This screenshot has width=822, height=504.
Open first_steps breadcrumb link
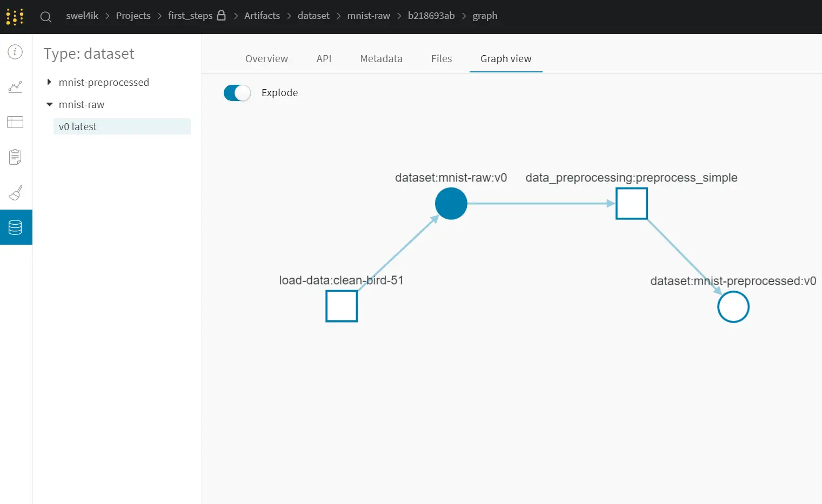click(190, 16)
